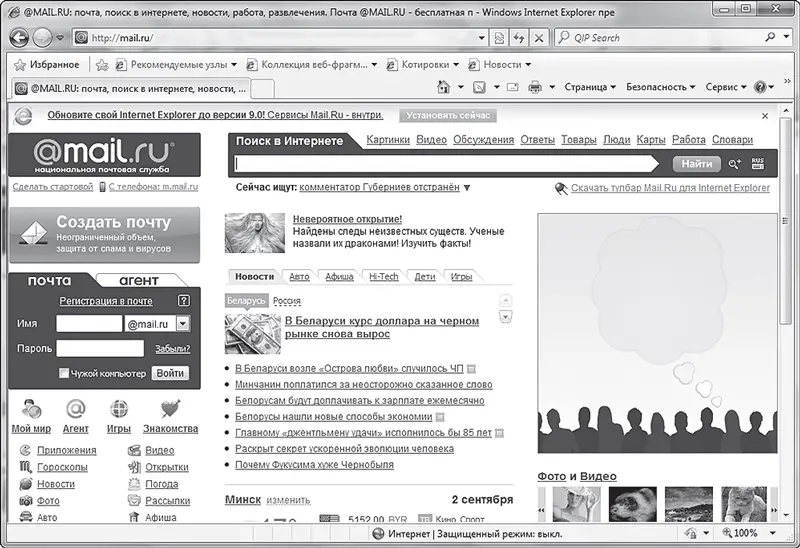This screenshot has width=800, height=548.
Task: Click the RUS virtual keyboard icon
Action: pos(758,164)
